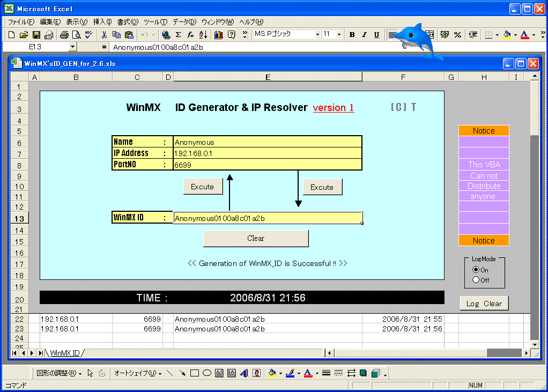This screenshot has height=392, width=548.
Task: Open the 書式(O) menu
Action: point(128,21)
